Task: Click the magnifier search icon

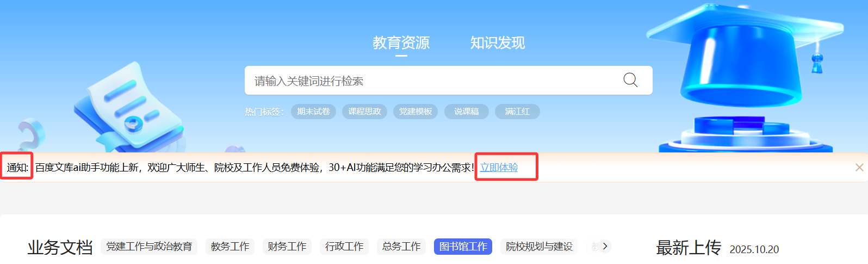Action: [x=630, y=81]
